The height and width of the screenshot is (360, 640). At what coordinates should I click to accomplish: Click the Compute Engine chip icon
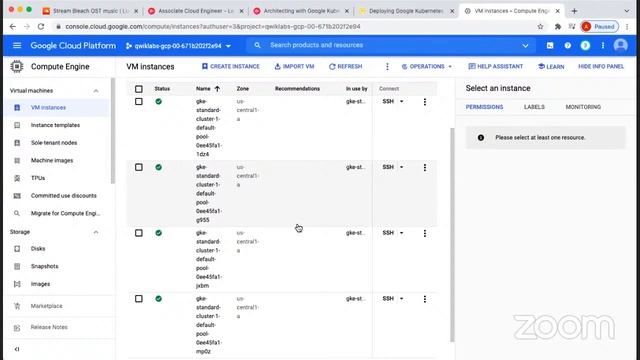[17, 67]
